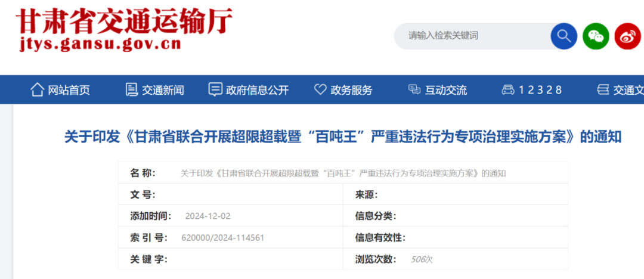This screenshot has height=279, width=644.
Task: Click the document icon beside 交通新闻
Action: click(x=131, y=90)
